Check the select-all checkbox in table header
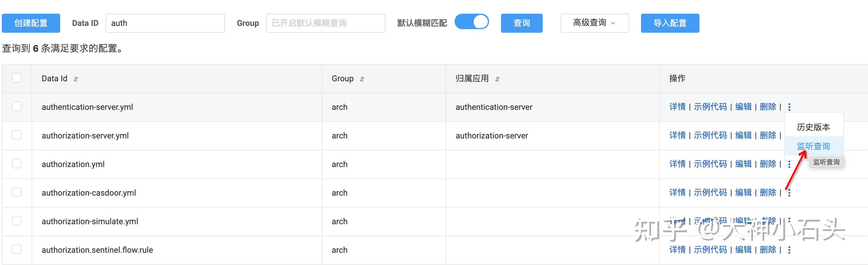 point(16,78)
